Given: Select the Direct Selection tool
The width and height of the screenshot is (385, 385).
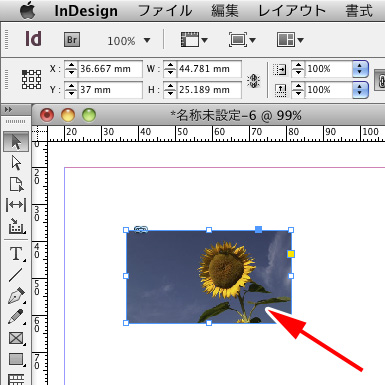Looking at the screenshot, I should pos(16,163).
